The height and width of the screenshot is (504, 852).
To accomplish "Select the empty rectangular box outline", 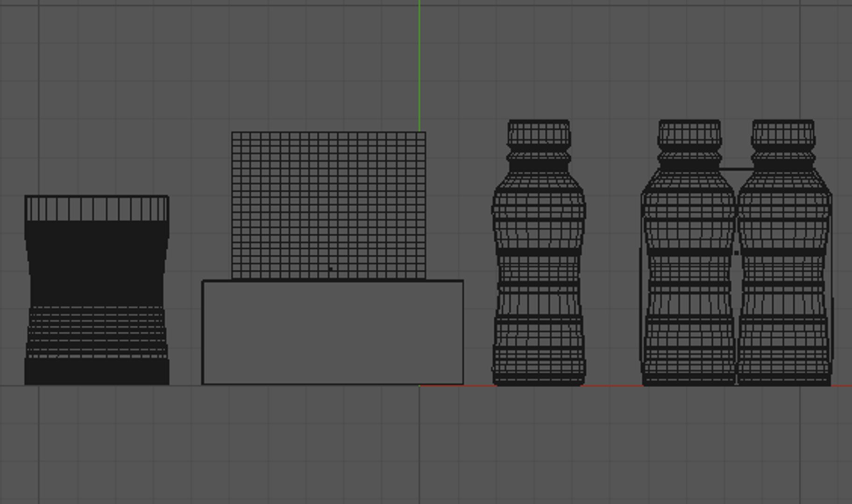I will (x=333, y=333).
